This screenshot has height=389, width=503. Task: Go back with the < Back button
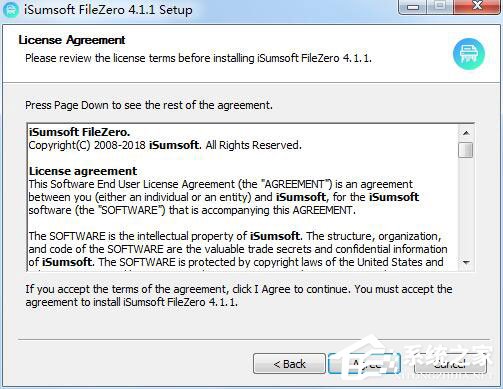tap(289, 364)
